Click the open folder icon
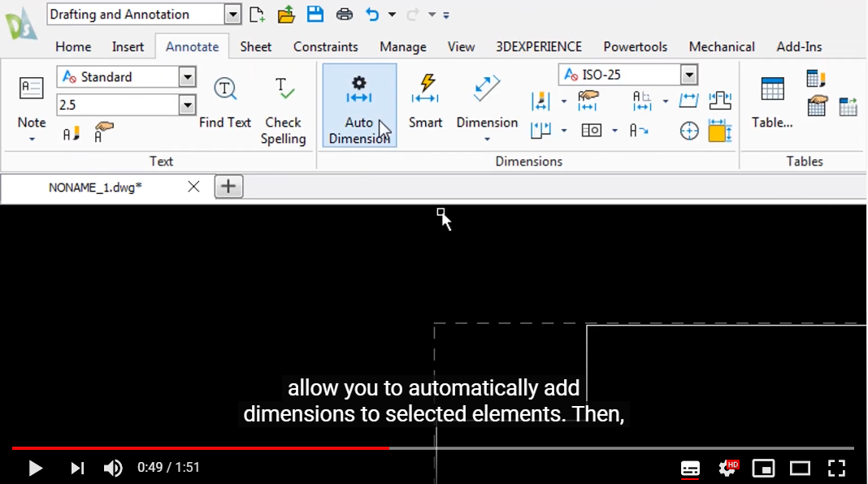868x484 pixels. point(286,15)
